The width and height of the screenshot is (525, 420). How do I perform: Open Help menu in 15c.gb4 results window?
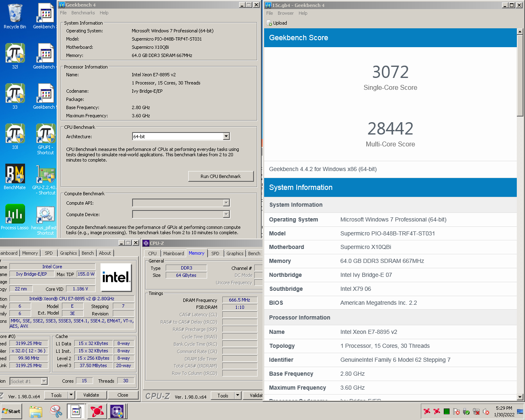[303, 13]
